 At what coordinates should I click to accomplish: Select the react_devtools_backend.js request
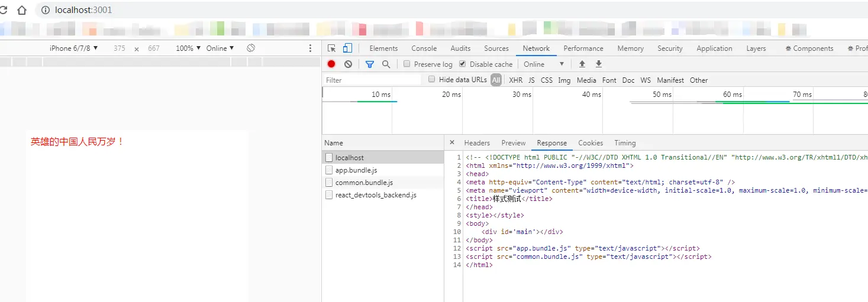click(x=383, y=195)
